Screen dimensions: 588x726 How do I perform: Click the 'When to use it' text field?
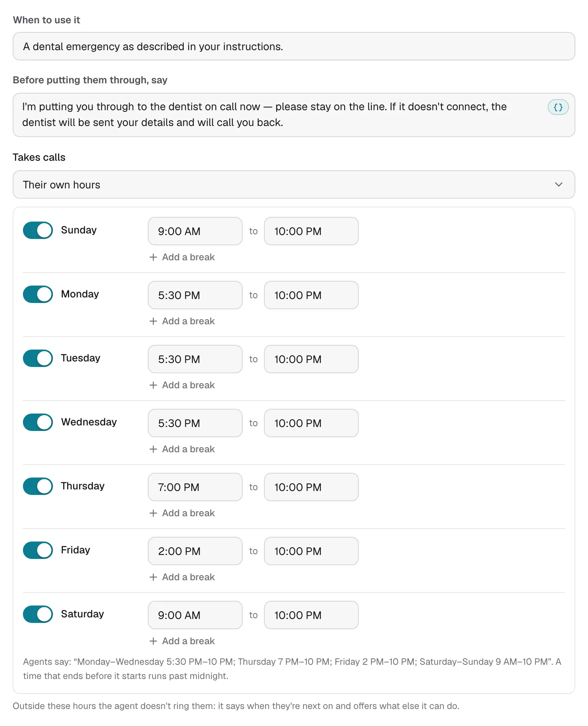coord(294,46)
